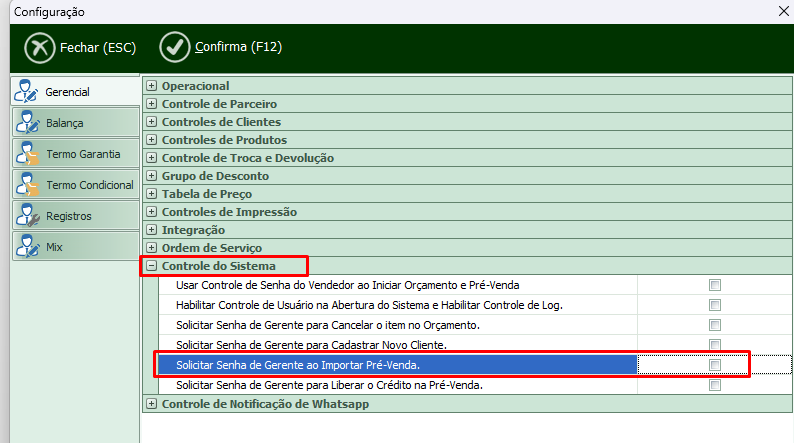The width and height of the screenshot is (794, 443).
Task: Collapse the Controle do Sistema section
Action: click(151, 265)
